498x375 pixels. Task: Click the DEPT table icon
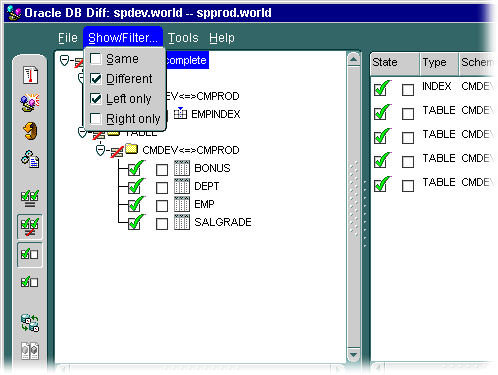point(182,186)
